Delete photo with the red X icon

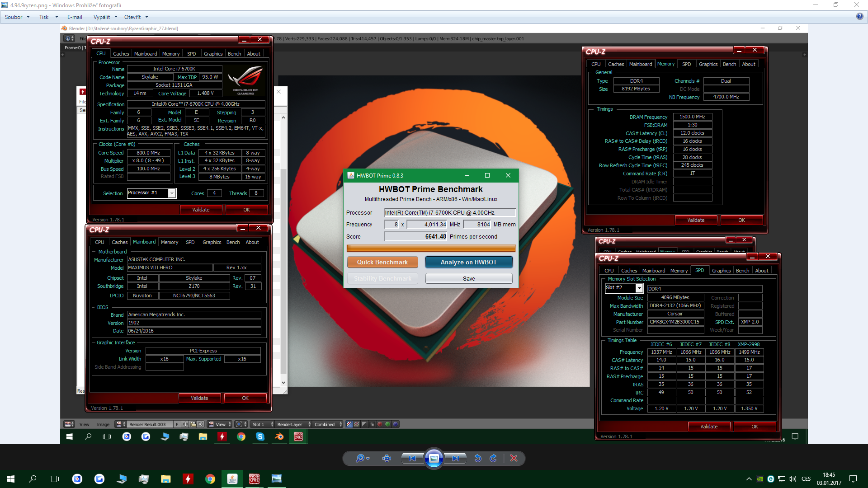pyautogui.click(x=514, y=458)
